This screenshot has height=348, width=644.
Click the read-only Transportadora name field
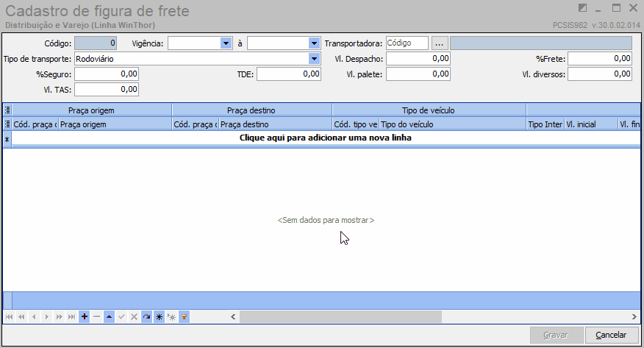tap(541, 43)
